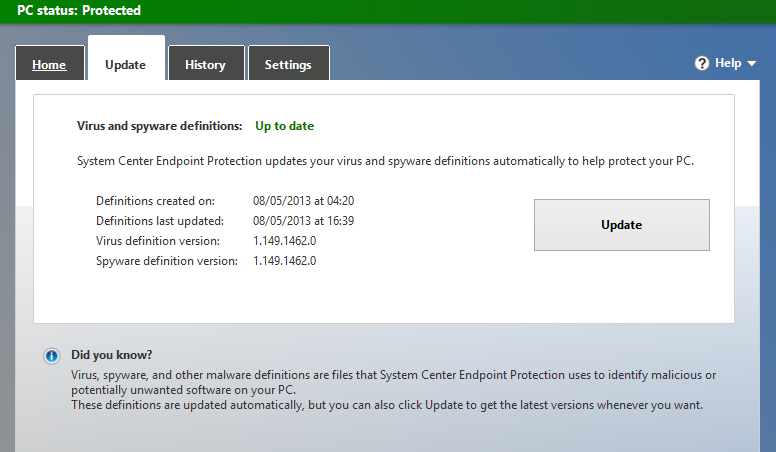The width and height of the screenshot is (776, 452).
Task: Expand the Help dropdown arrow
Action: 751,63
